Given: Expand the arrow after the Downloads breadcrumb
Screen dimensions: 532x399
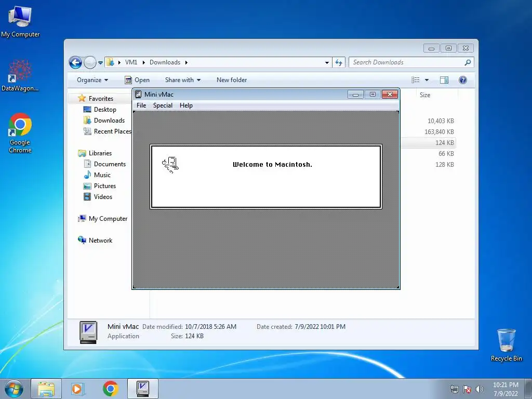Looking at the screenshot, I should click(187, 62).
